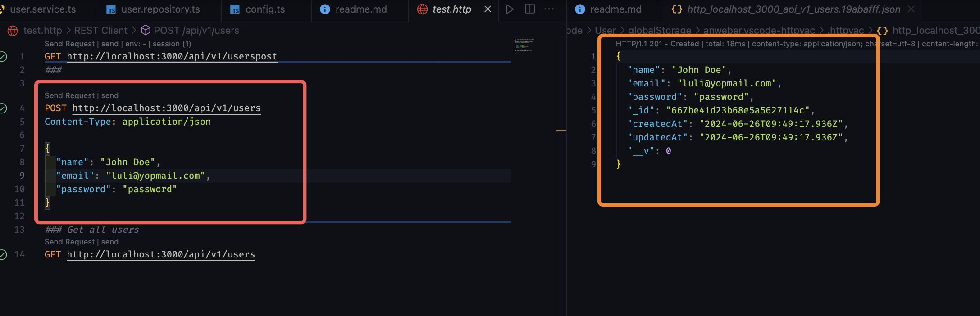The height and width of the screenshot is (316, 980).
Task: Click the HTTP/1.1 201 - Created lens
Action: tap(657, 44)
